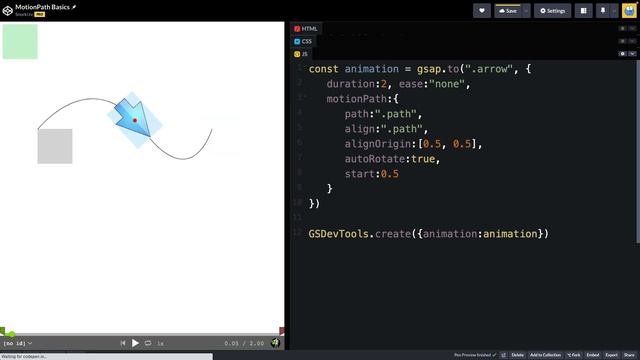This screenshot has width=640, height=360.
Task: Save the pen
Action: click(x=508, y=11)
